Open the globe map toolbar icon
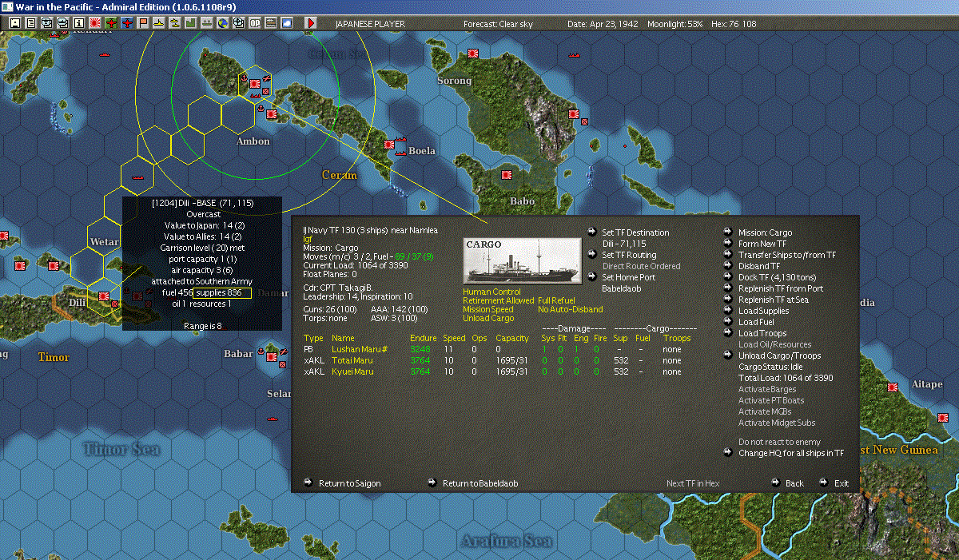The image size is (959, 560). 222,23
